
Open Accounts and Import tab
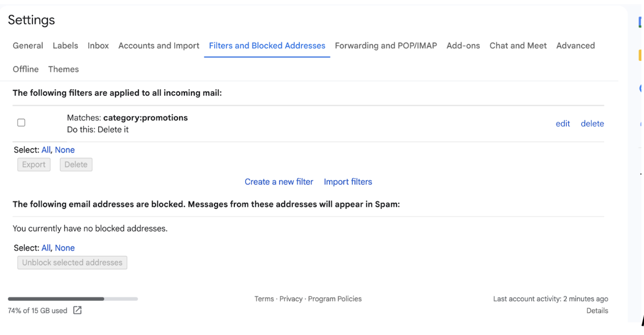159,45
